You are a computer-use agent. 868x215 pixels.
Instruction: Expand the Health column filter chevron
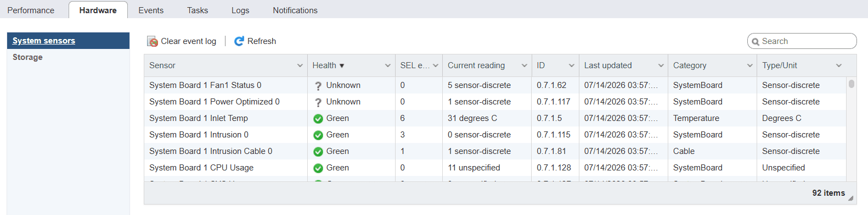[388, 65]
